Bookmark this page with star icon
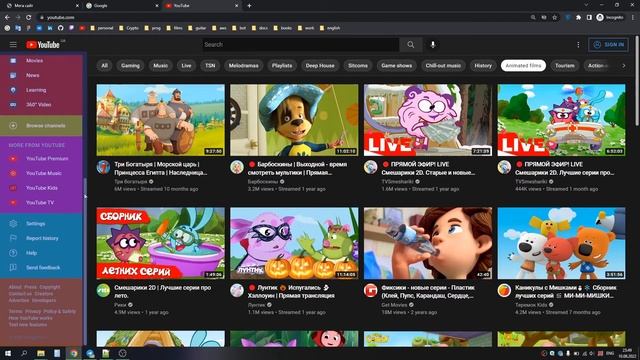 pyautogui.click(x=554, y=17)
